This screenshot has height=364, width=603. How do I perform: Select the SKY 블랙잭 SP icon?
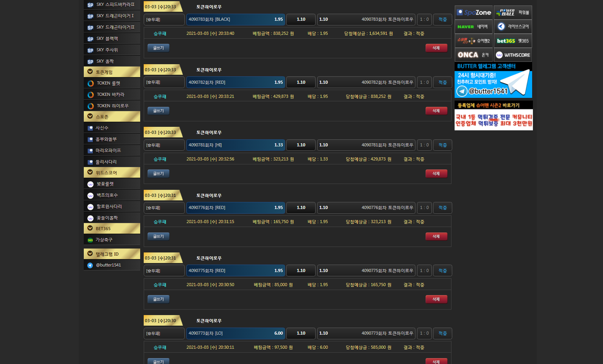click(90, 39)
